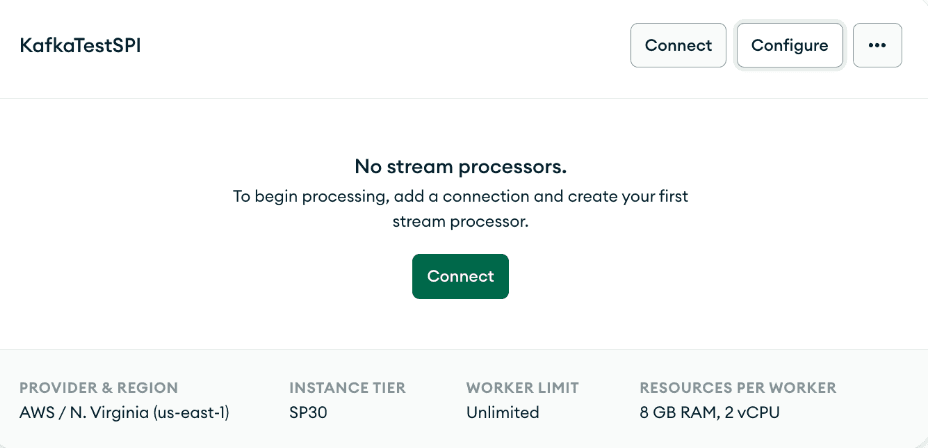Screen dimensions: 928x448
Task: Click the '2 vCPU' resource text
Action: (x=752, y=412)
